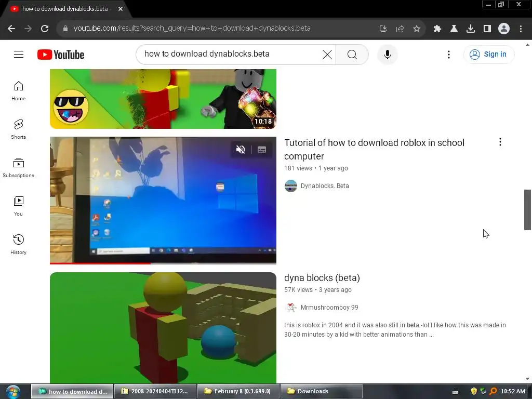Seek on the red preview progress bar
This screenshot has width=532, height=399.
[163, 263]
